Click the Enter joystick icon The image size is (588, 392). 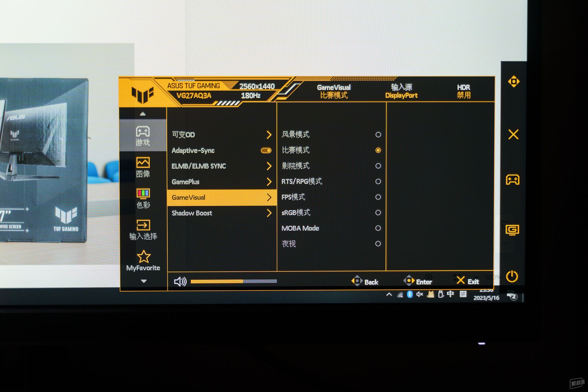(x=409, y=280)
